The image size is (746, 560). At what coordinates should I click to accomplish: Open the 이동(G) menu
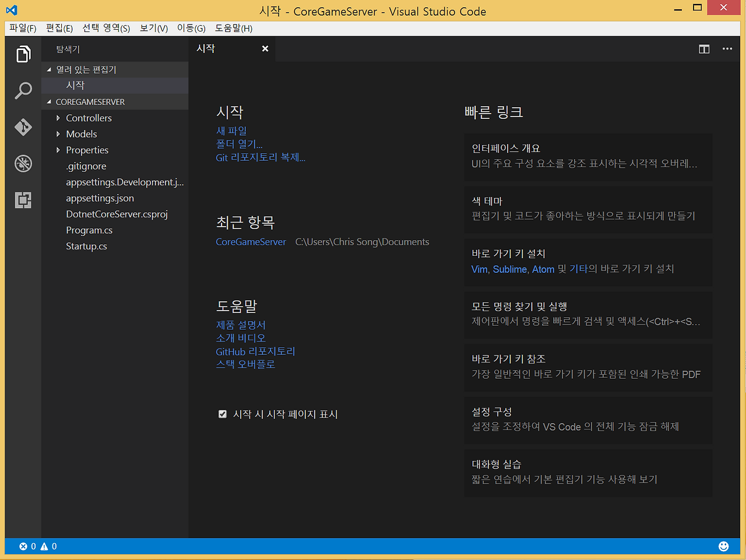point(191,28)
